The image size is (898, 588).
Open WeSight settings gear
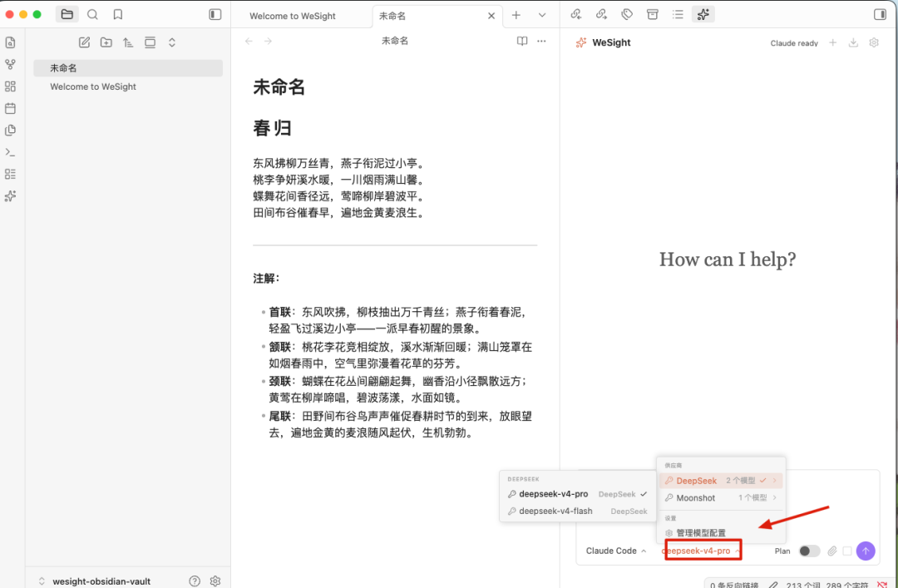[x=874, y=42]
